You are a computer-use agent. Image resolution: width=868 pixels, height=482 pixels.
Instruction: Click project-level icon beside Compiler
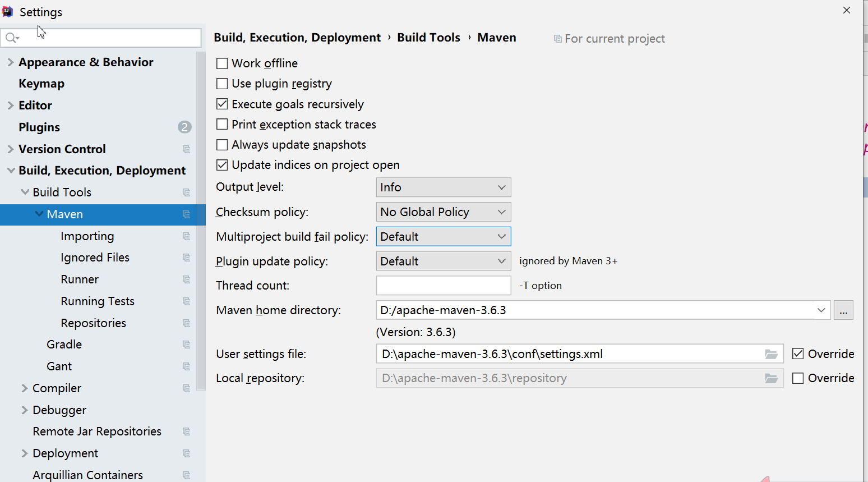pos(186,388)
